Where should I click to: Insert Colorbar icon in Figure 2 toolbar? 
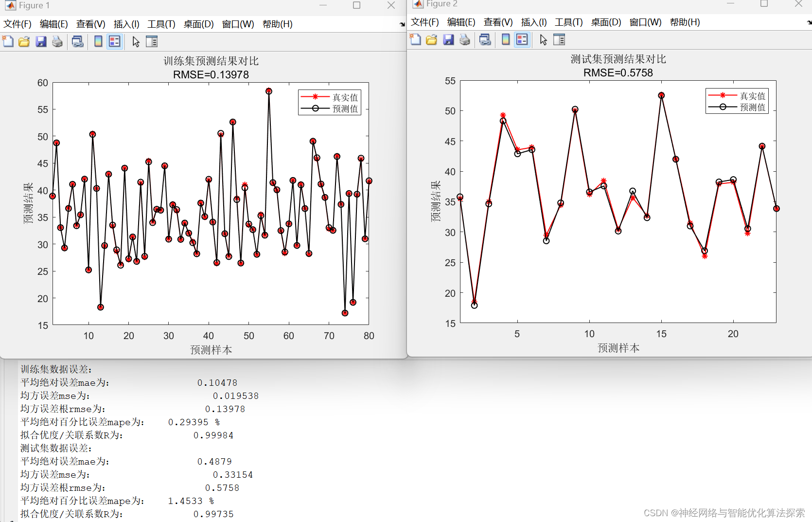pyautogui.click(x=506, y=39)
